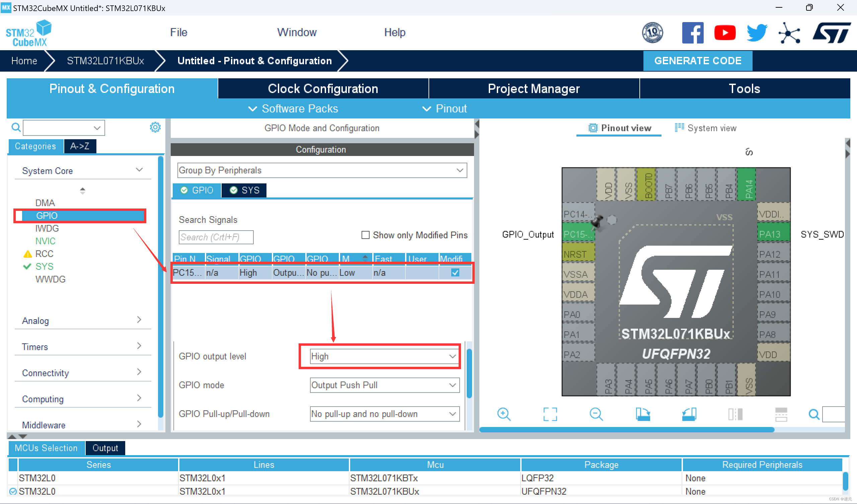Select RCC in System Core list

click(x=44, y=254)
